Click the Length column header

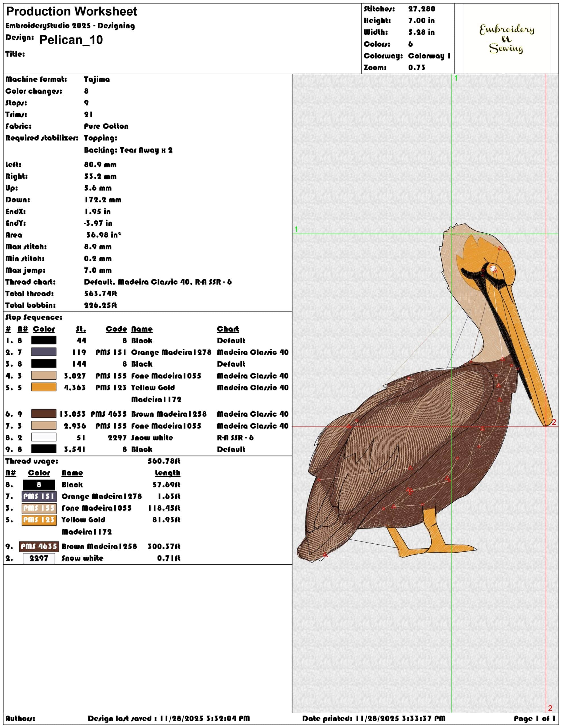168,473
